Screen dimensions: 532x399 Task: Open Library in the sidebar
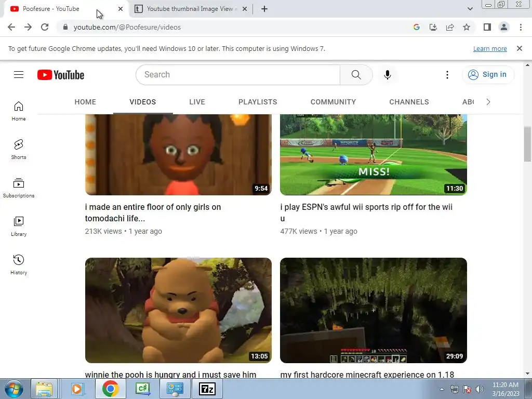coord(19,227)
